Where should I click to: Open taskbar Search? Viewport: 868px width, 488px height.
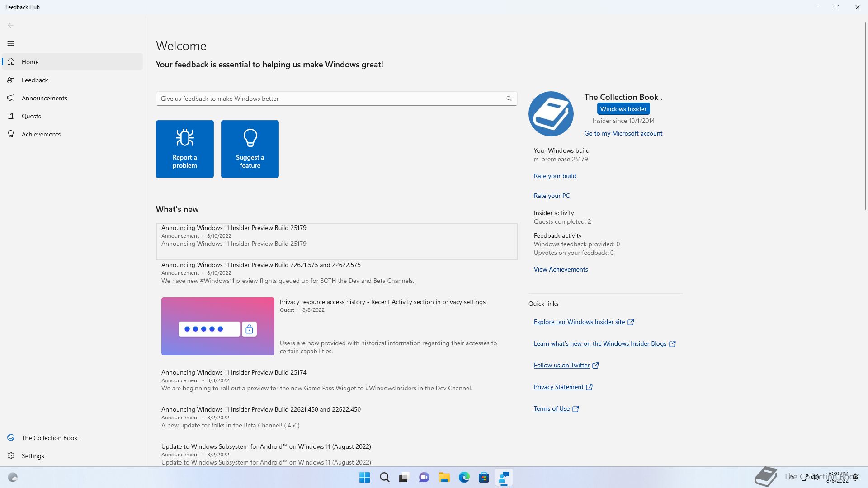pyautogui.click(x=384, y=478)
